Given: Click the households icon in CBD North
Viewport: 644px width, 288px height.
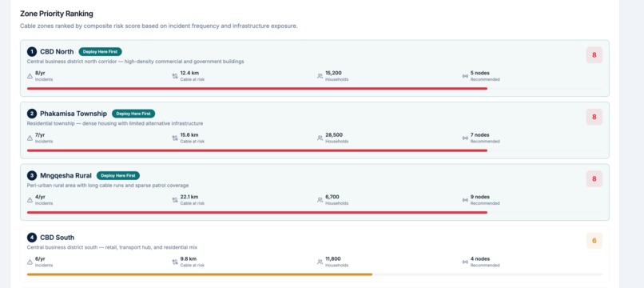Looking at the screenshot, I should [x=320, y=76].
